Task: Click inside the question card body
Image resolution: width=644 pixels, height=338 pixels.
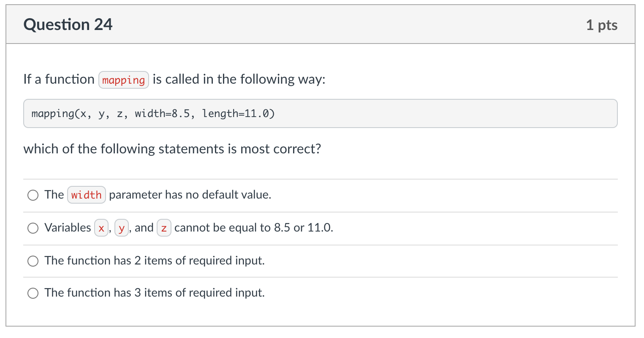Action: pyautogui.click(x=321, y=169)
